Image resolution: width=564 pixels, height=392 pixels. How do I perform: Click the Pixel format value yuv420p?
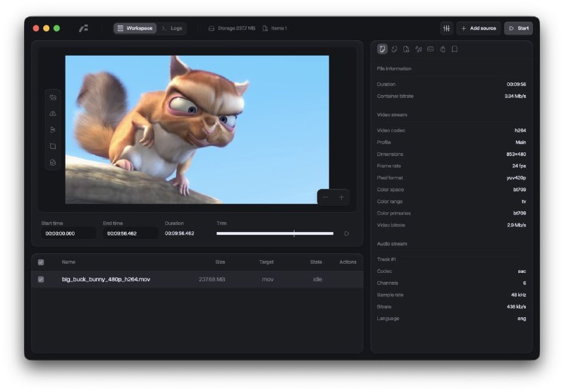point(516,178)
